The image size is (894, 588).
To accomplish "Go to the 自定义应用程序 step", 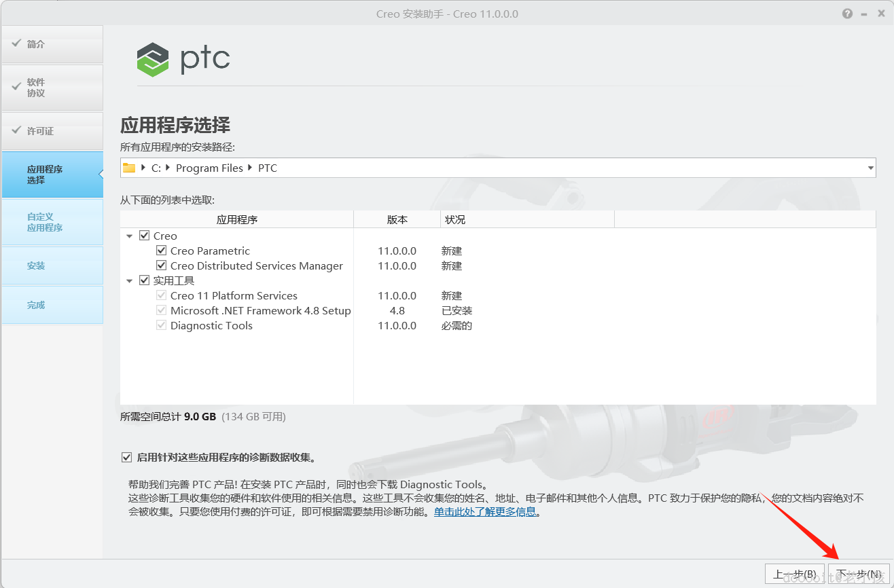I will (52, 222).
